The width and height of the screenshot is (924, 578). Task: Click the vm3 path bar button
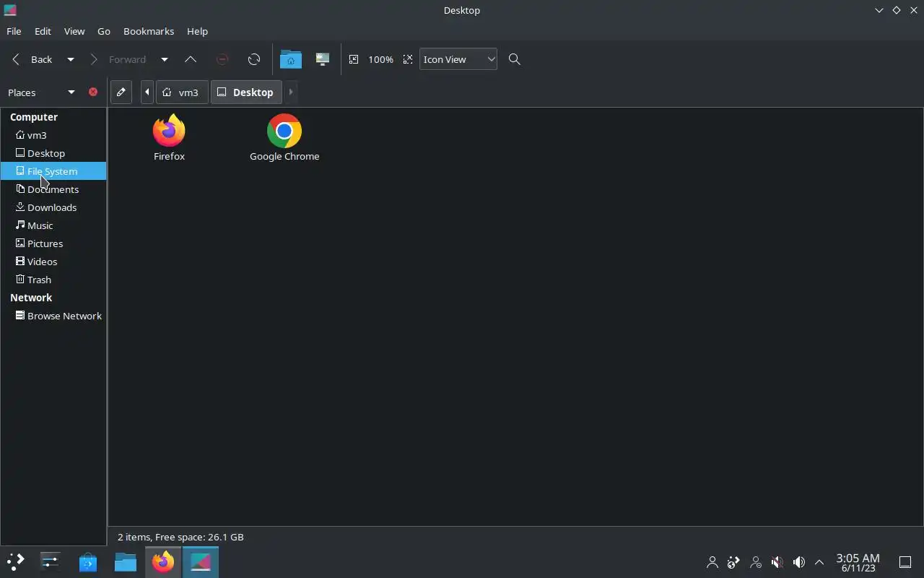[x=181, y=92]
